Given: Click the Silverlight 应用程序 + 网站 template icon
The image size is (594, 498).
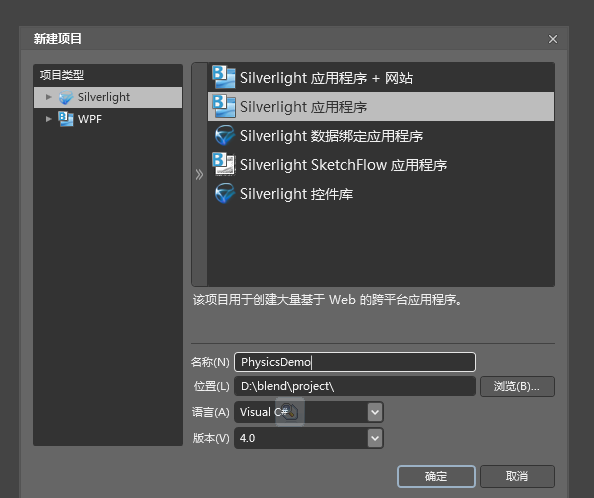Looking at the screenshot, I should (224, 77).
